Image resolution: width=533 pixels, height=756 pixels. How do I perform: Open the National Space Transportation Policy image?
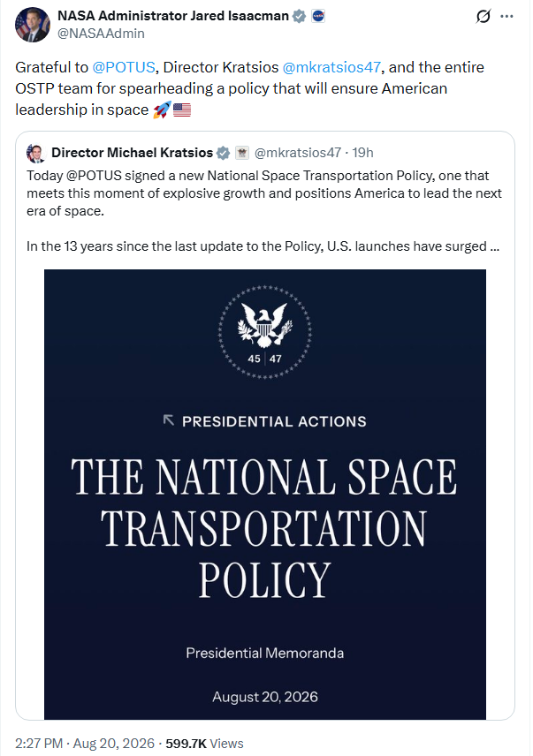click(265, 495)
